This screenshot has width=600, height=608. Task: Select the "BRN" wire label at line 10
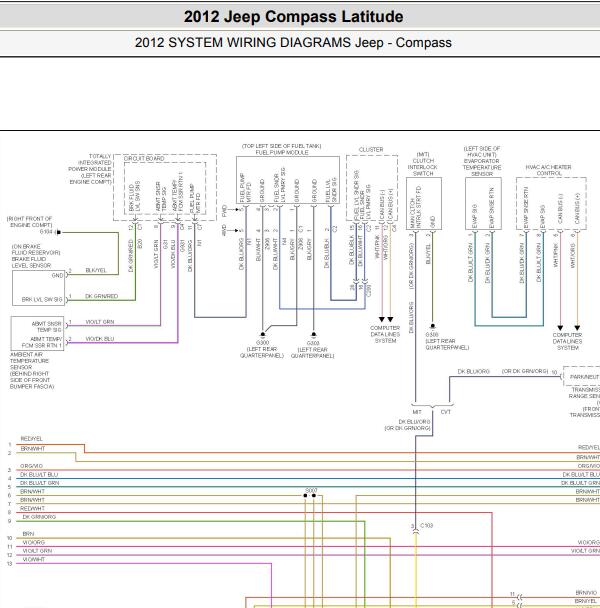click(x=28, y=534)
